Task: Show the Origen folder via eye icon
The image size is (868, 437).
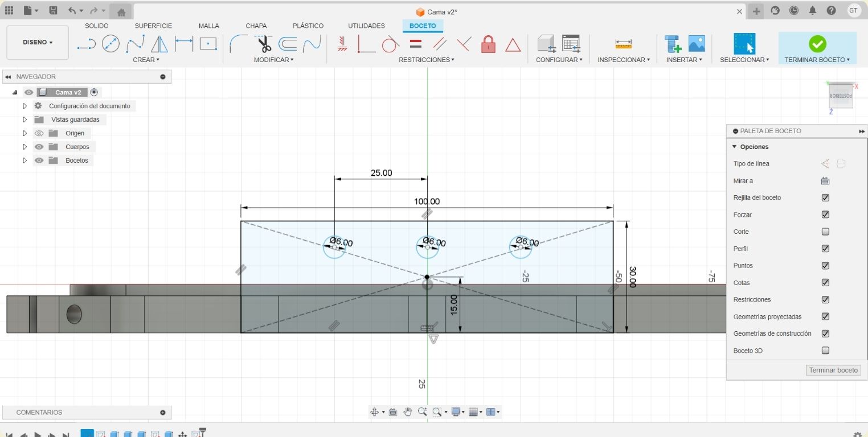Action: click(39, 133)
